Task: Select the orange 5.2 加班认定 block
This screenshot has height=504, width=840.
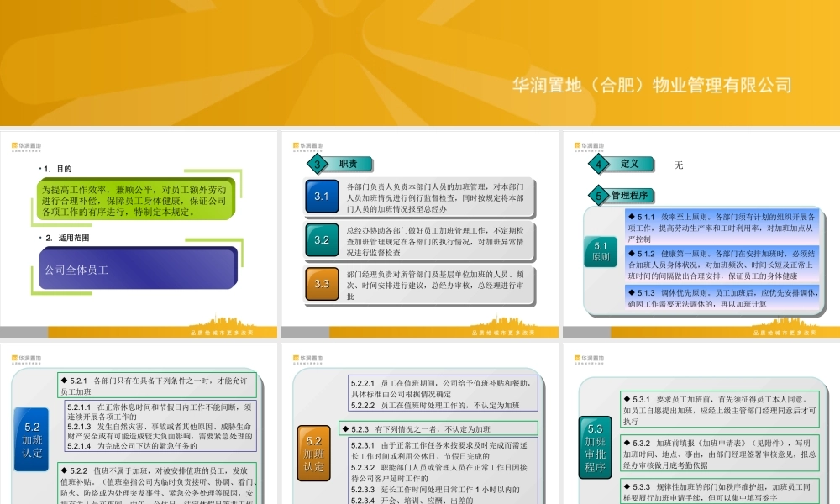Action: pyautogui.click(x=314, y=453)
